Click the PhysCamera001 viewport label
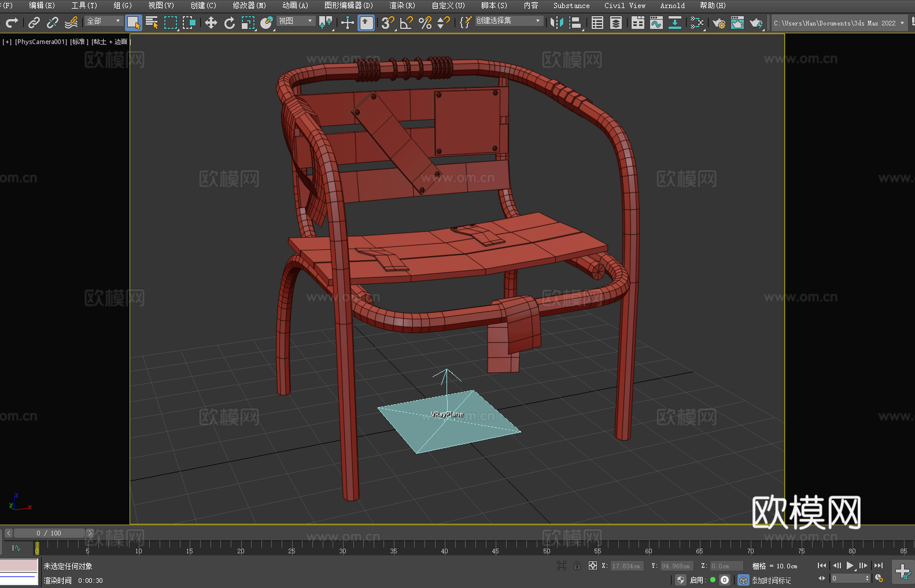The image size is (915, 588). click(41, 42)
